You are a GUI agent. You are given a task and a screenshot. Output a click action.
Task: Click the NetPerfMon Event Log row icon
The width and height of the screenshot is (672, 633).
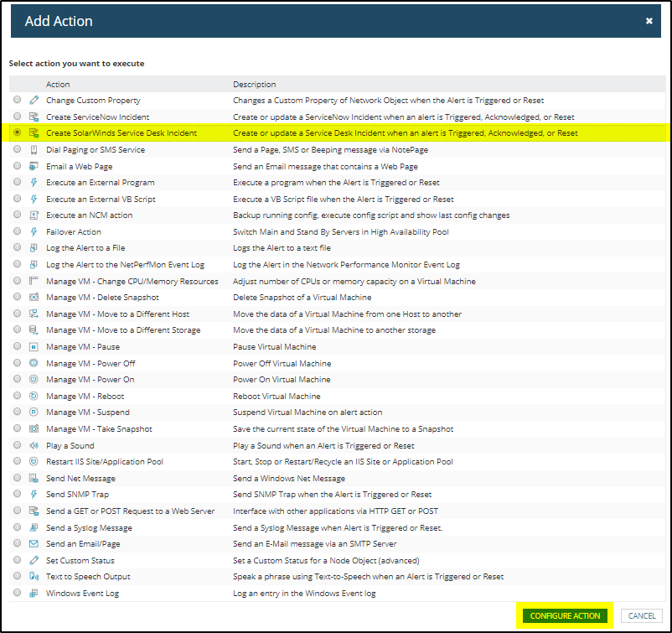point(34,265)
